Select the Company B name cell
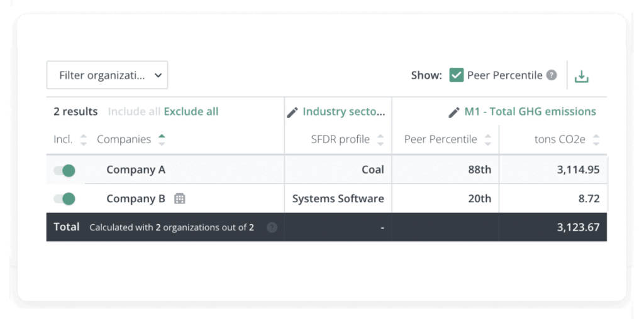 136,199
